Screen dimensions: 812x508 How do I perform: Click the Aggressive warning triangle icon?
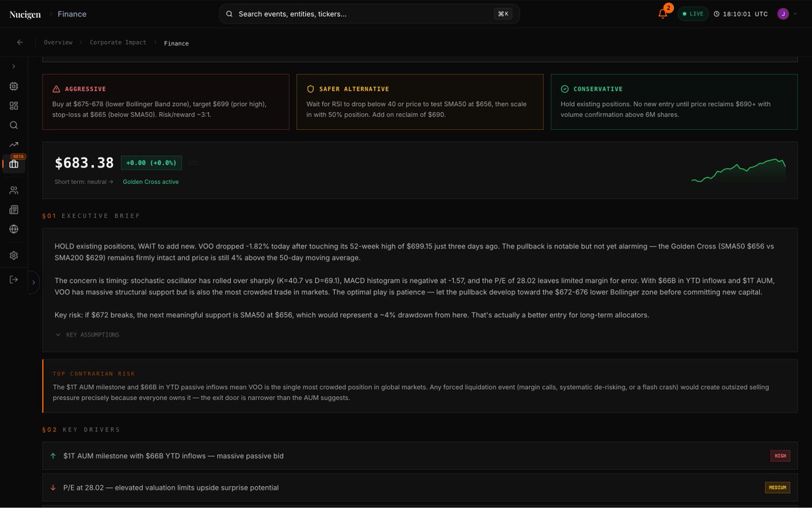56,89
